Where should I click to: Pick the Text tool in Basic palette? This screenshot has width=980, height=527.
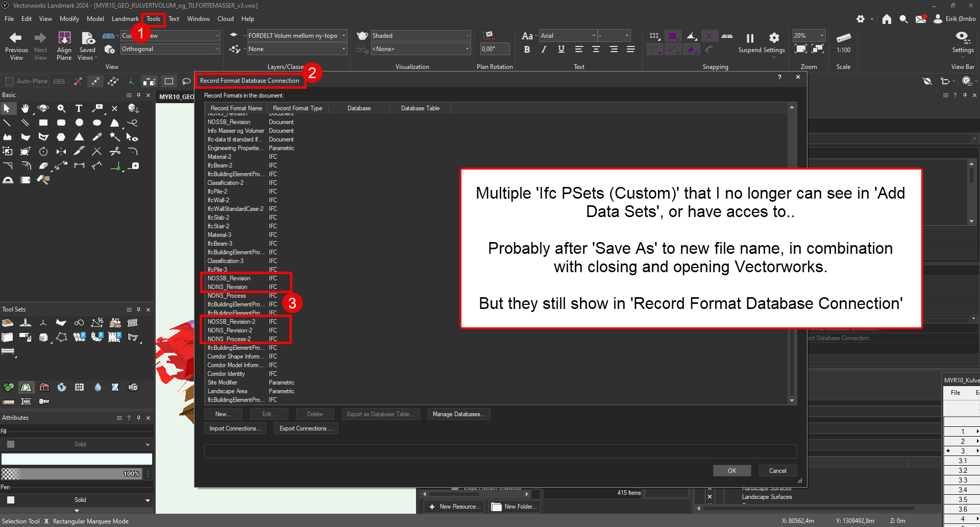click(79, 108)
